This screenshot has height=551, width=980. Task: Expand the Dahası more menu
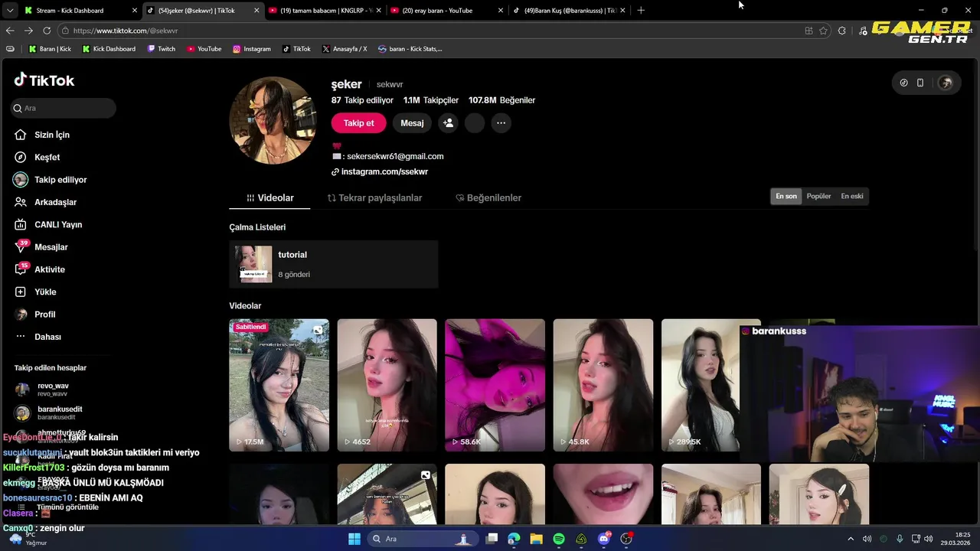point(38,337)
